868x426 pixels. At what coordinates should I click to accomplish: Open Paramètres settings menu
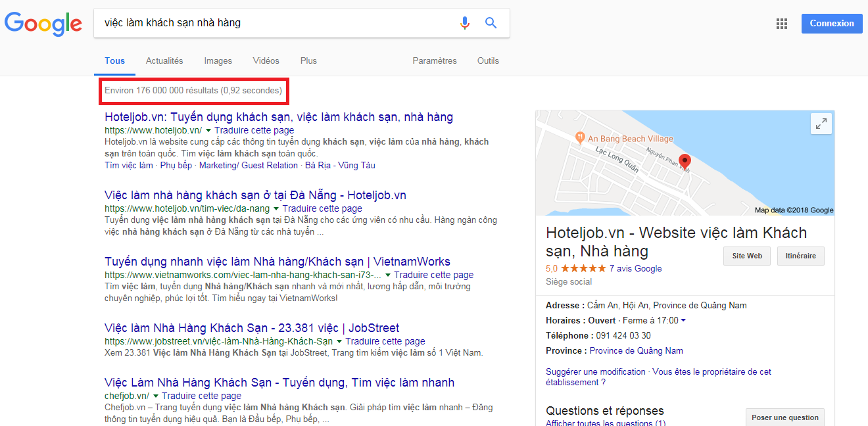tap(435, 60)
